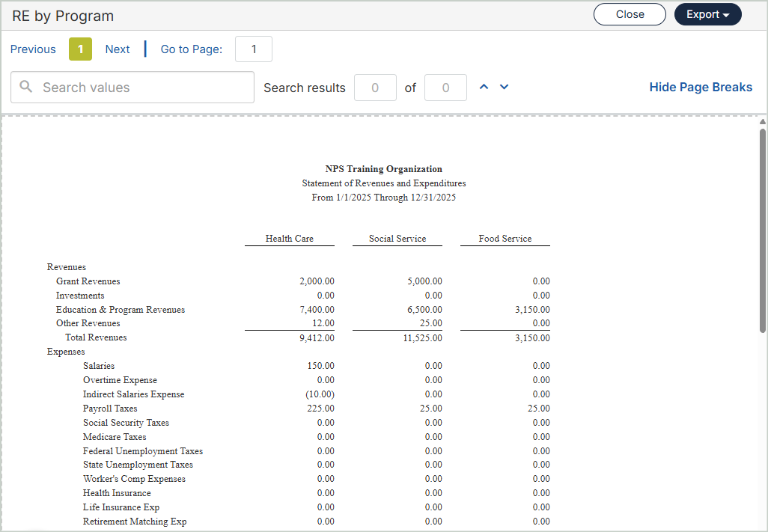Screen dimensions: 768x532
Task: Jump to previous search result with up chevron
Action: (x=484, y=88)
